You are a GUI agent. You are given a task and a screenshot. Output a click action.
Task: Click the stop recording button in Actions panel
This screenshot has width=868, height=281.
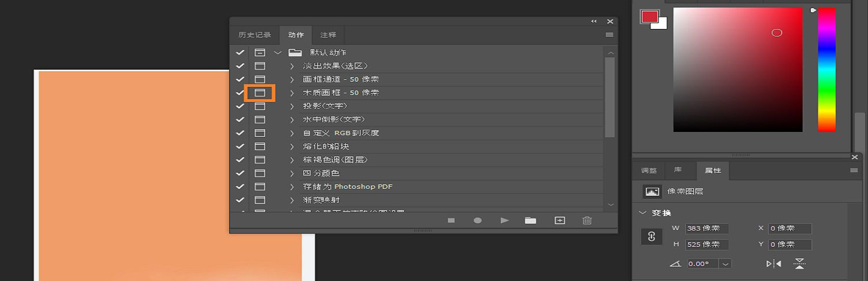tap(451, 221)
